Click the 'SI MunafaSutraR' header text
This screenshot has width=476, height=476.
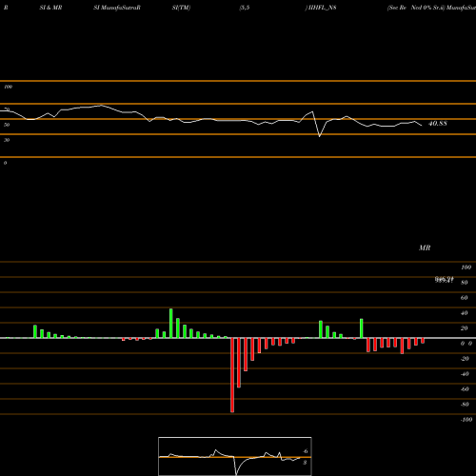(x=117, y=8)
